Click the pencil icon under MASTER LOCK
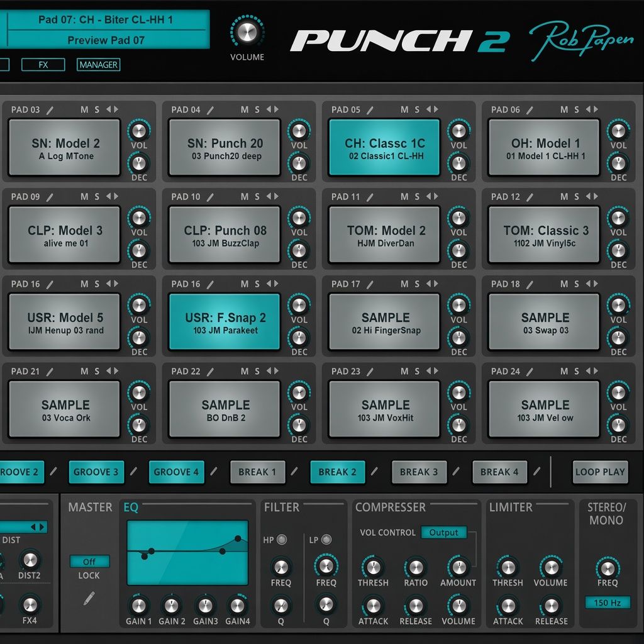Screen dimensions: 644x644 point(89,598)
